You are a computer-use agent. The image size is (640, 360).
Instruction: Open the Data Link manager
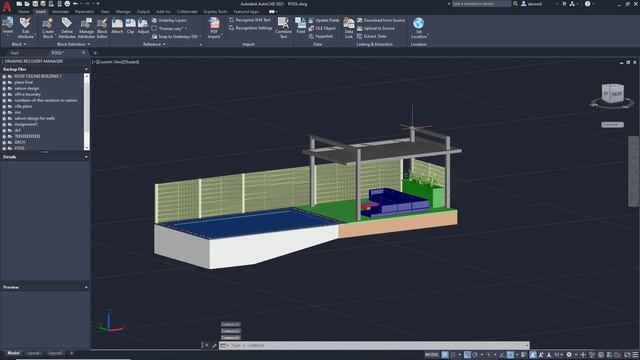pyautogui.click(x=349, y=28)
